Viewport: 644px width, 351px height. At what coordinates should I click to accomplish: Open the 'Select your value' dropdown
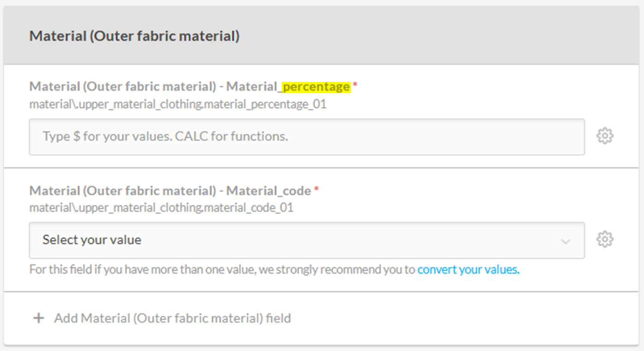306,240
